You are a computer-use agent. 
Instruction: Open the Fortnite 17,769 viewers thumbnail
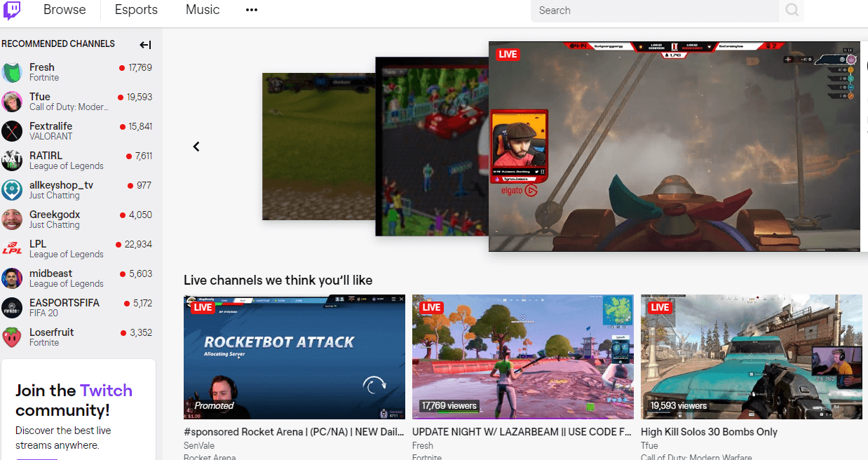(523, 357)
